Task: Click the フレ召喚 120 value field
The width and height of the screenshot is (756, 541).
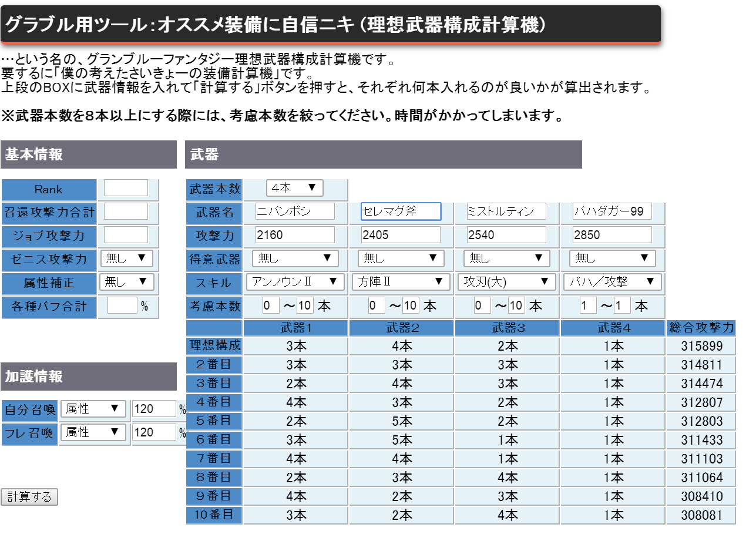Action: 154,432
